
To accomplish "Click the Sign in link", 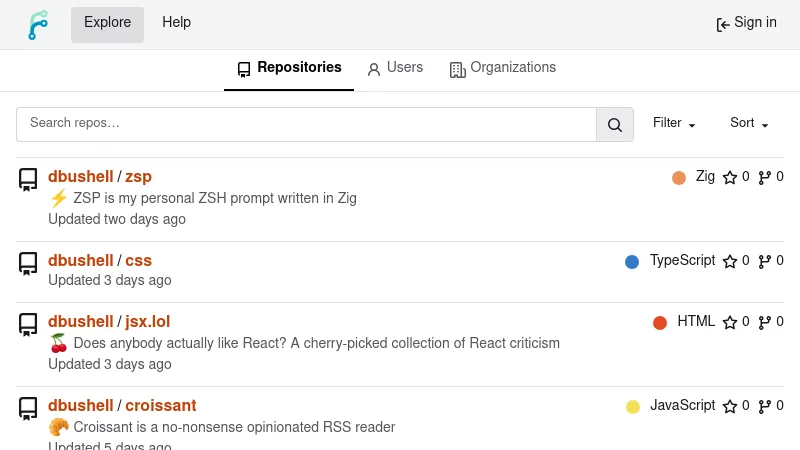I will (x=746, y=23).
